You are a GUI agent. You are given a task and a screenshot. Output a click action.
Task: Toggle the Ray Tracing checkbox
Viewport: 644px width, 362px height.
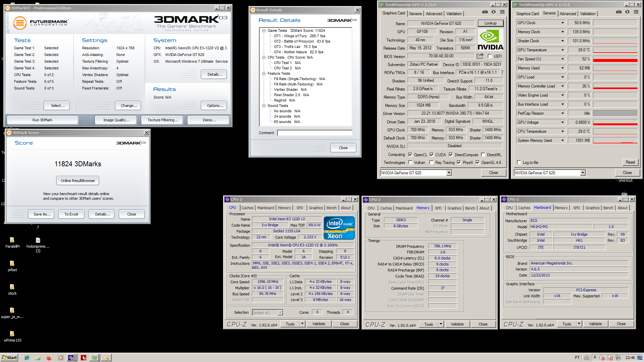point(432,163)
